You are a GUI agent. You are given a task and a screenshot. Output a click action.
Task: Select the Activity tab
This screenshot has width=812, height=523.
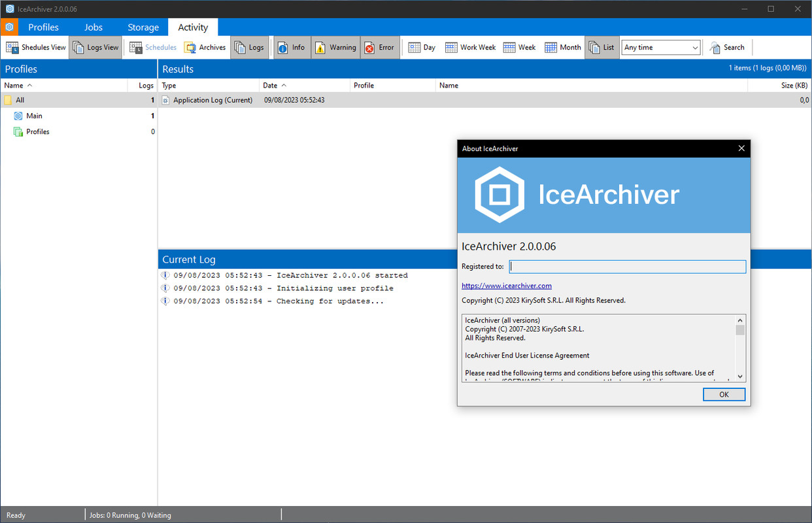(x=193, y=27)
